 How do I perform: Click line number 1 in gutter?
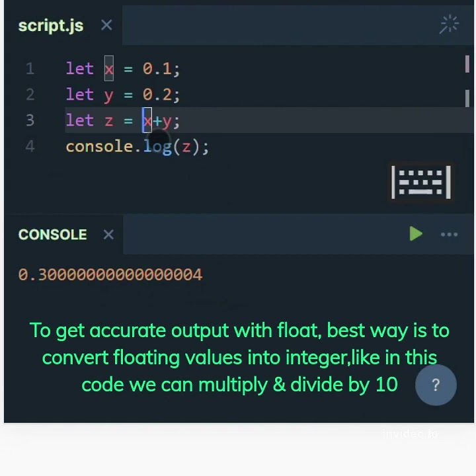(x=30, y=68)
